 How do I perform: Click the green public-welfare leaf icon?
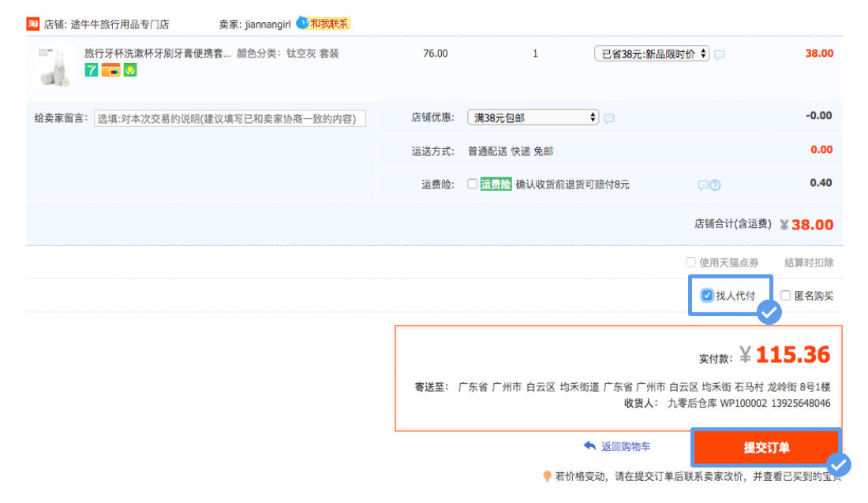tap(129, 69)
